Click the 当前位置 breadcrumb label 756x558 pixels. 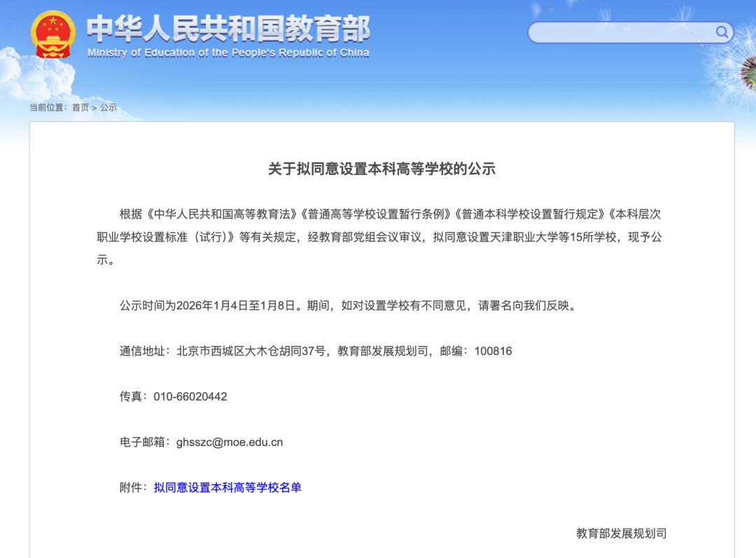click(48, 108)
